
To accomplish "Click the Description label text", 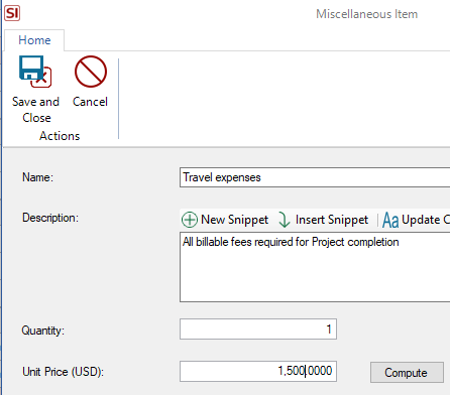I will 50,218.
